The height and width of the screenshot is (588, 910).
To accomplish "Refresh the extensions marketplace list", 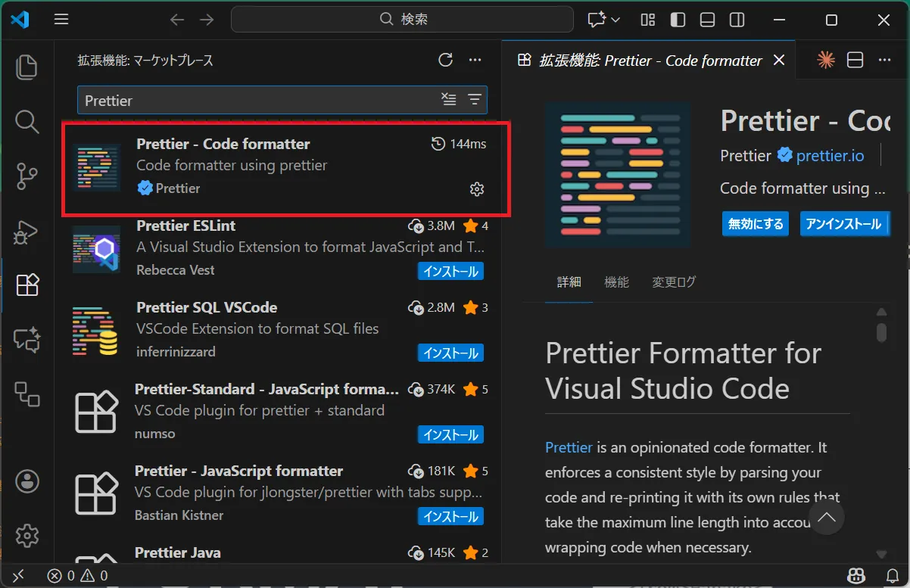I will tap(445, 61).
